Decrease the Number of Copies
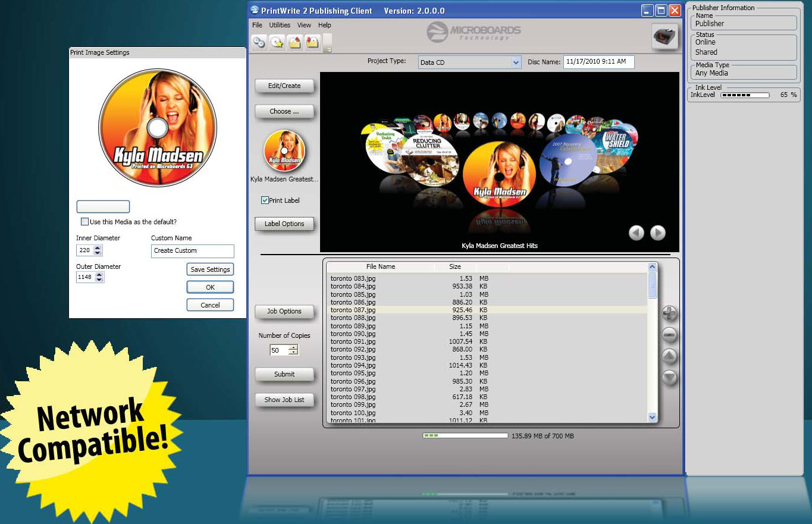Viewport: 812px width, 524px height. point(293,353)
